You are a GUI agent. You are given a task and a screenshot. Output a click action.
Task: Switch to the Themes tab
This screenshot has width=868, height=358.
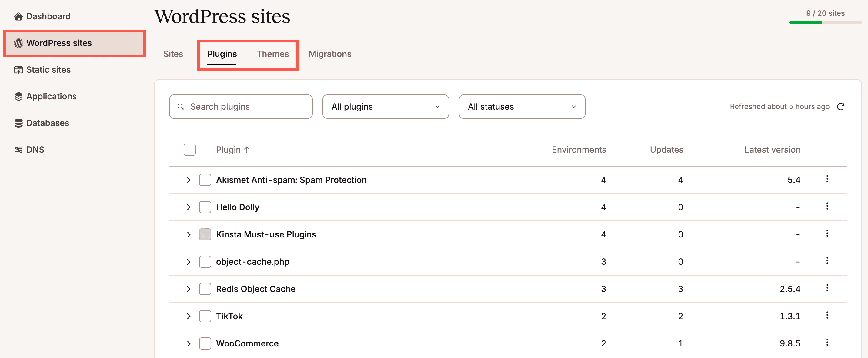[273, 54]
